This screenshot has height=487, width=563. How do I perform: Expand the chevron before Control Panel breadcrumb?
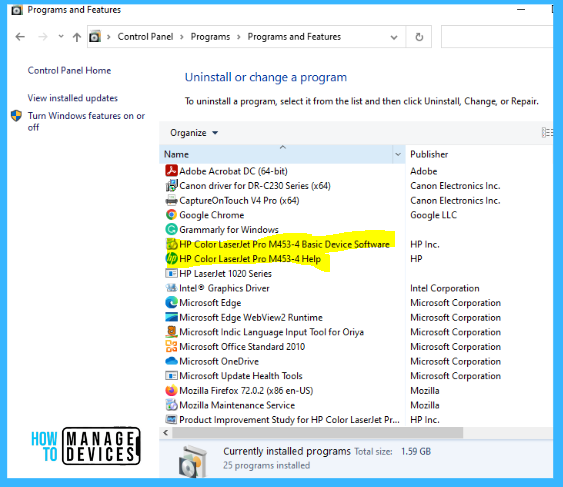[108, 37]
